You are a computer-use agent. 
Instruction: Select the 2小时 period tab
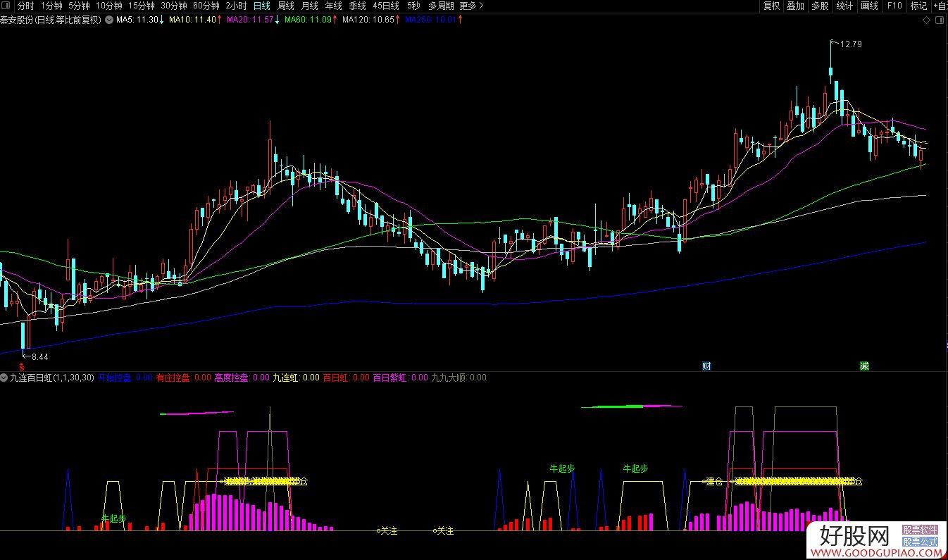pyautogui.click(x=236, y=6)
